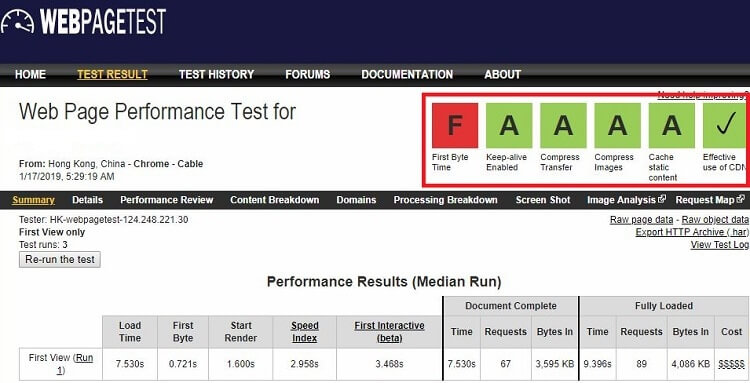750x383 pixels.
Task: Open the Performance Review tab
Action: [x=166, y=200]
